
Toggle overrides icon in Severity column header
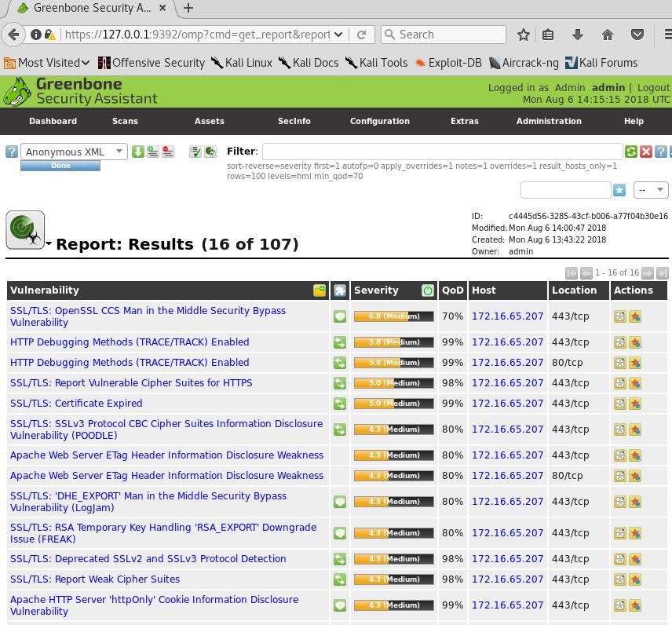coord(428,291)
